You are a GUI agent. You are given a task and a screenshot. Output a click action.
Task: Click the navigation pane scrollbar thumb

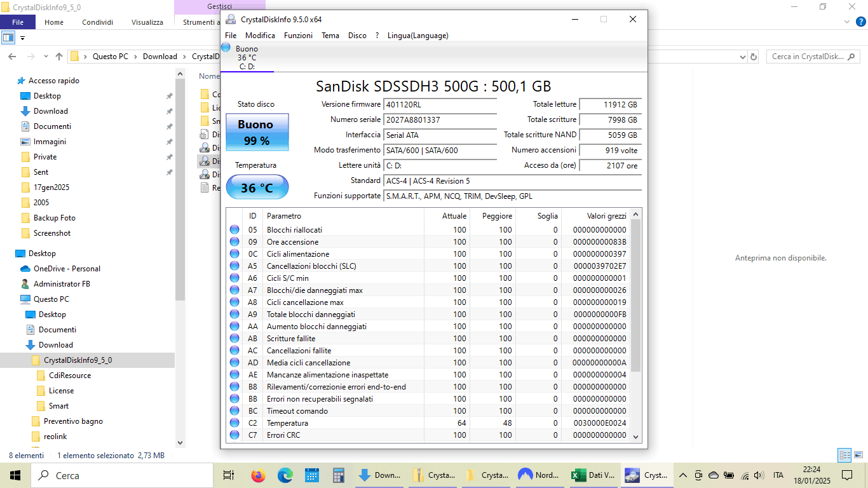[x=180, y=189]
